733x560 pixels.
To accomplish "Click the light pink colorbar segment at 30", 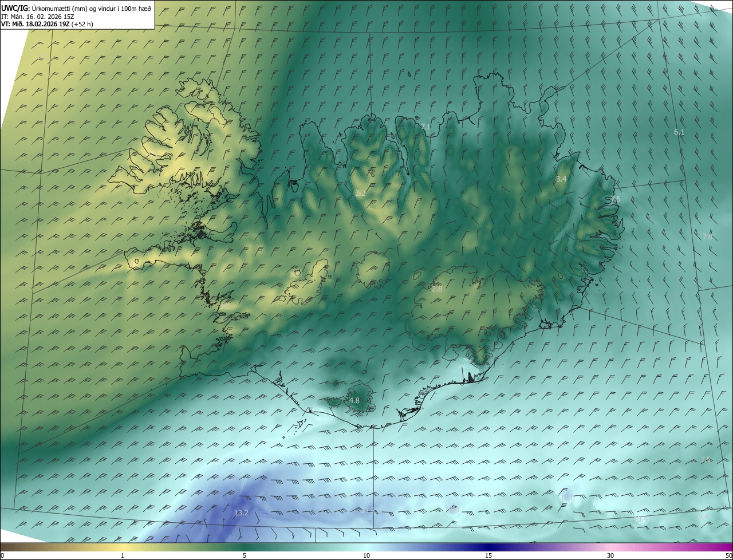I will 610,547.
